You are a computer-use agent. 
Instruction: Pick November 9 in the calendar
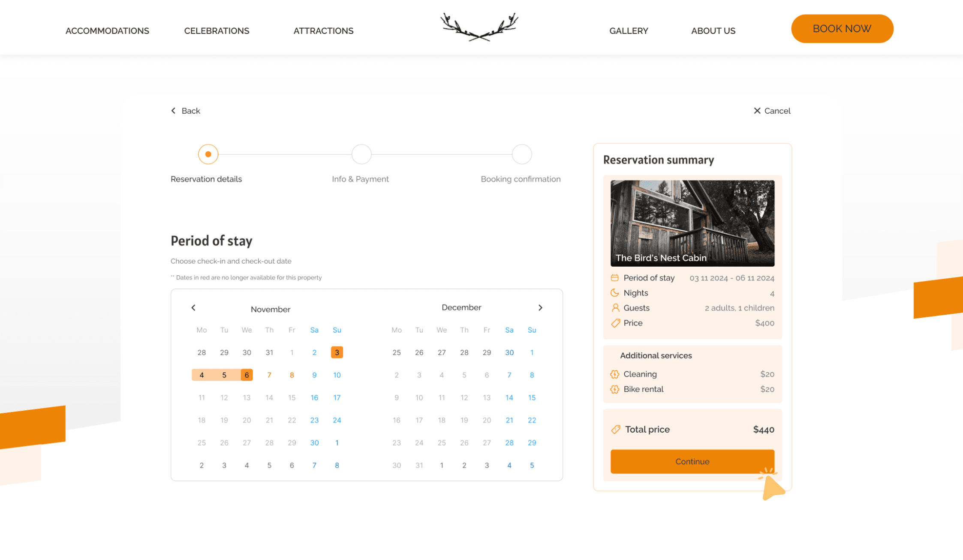point(314,375)
